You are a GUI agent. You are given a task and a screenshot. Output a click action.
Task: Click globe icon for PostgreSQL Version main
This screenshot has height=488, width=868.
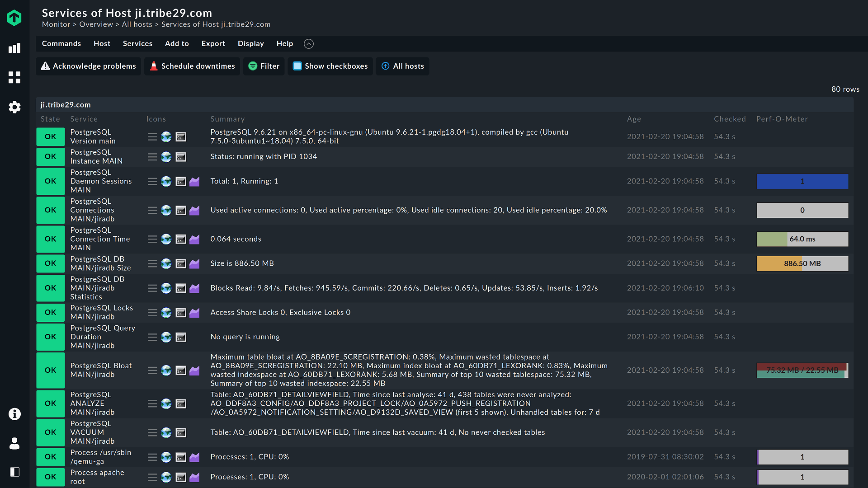tap(166, 136)
